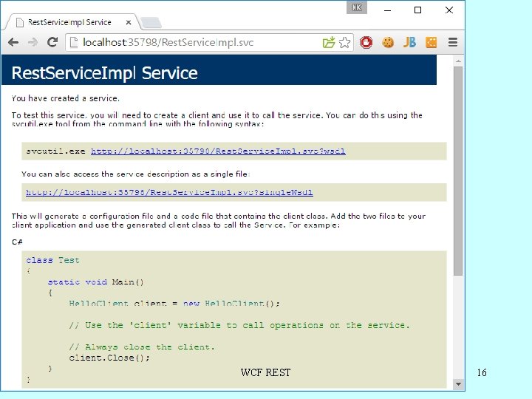532x399 pixels.
Task: Open the Chrome hamburger menu
Action: 453,42
